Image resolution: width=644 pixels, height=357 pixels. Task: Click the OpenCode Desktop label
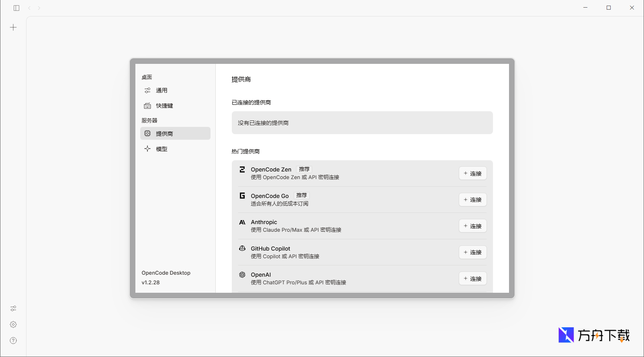pos(166,273)
